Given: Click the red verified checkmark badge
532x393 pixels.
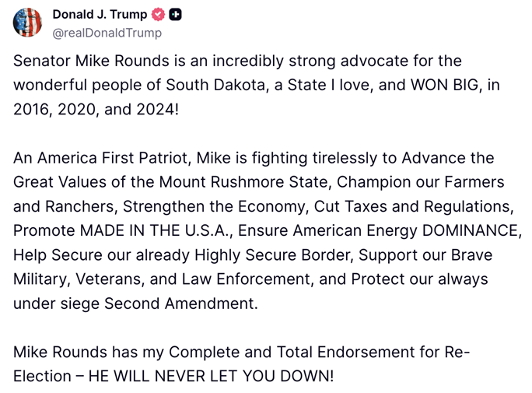Looking at the screenshot, I should [157, 15].
